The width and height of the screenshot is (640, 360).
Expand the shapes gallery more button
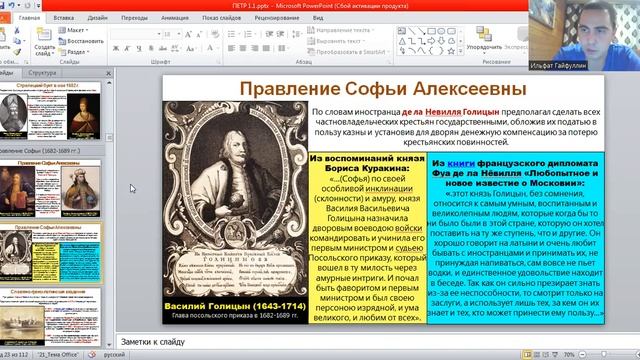click(461, 51)
